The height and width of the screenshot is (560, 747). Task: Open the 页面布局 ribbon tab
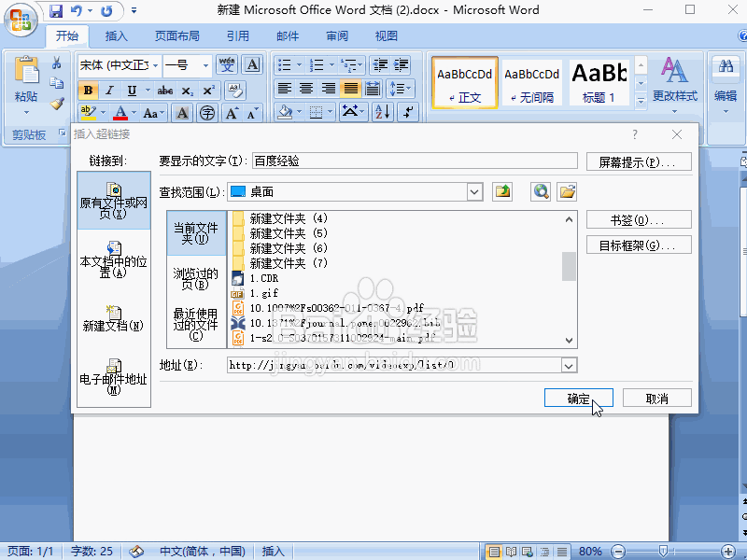click(177, 36)
